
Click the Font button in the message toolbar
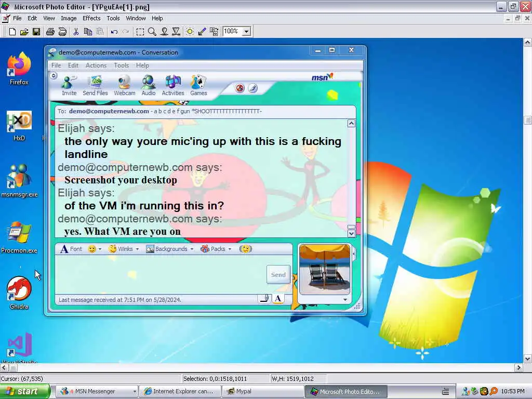pyautogui.click(x=71, y=249)
